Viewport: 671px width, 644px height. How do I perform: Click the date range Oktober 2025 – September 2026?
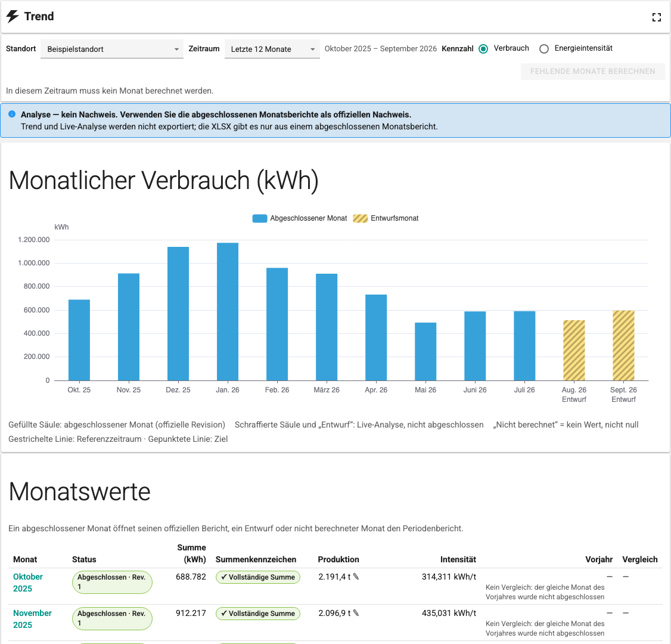pyautogui.click(x=380, y=49)
